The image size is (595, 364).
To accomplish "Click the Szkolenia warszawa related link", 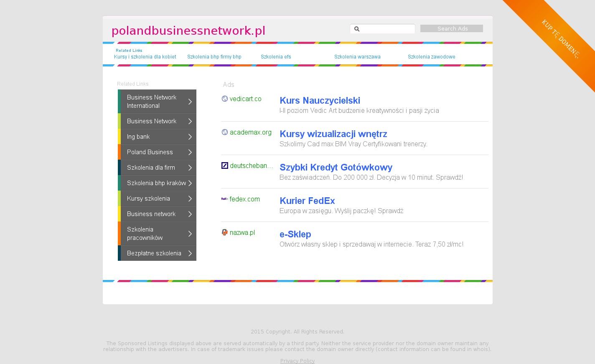I will click(x=357, y=57).
